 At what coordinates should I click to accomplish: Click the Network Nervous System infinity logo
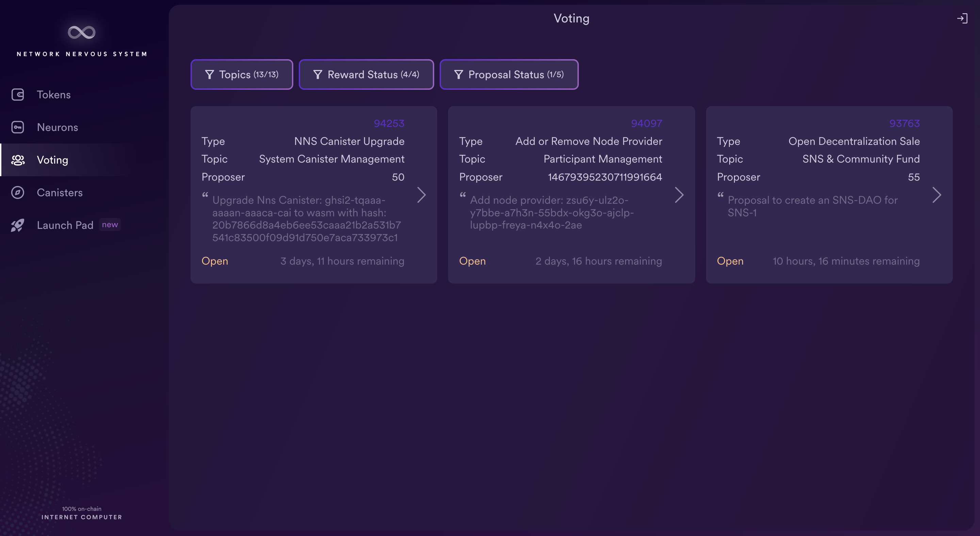pos(81,32)
